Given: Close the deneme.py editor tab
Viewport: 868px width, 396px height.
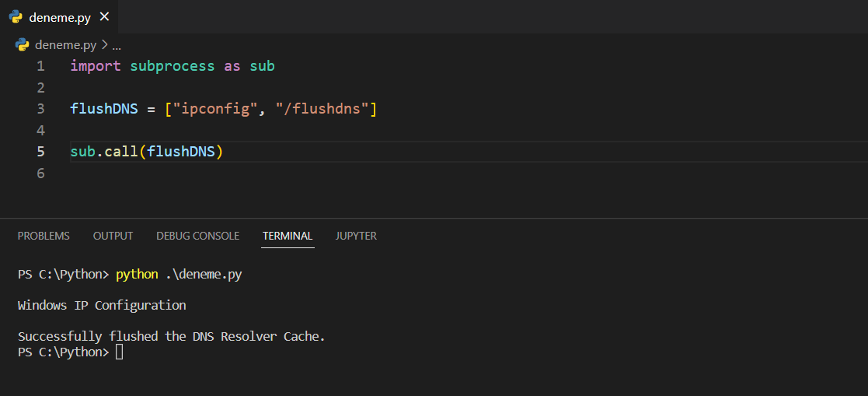Looking at the screenshot, I should tap(105, 16).
